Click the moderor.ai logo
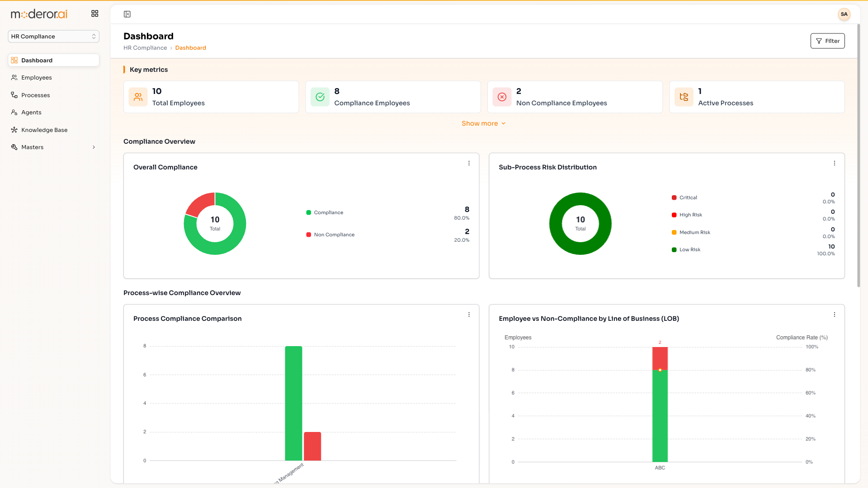The width and height of the screenshot is (868, 488). point(39,14)
